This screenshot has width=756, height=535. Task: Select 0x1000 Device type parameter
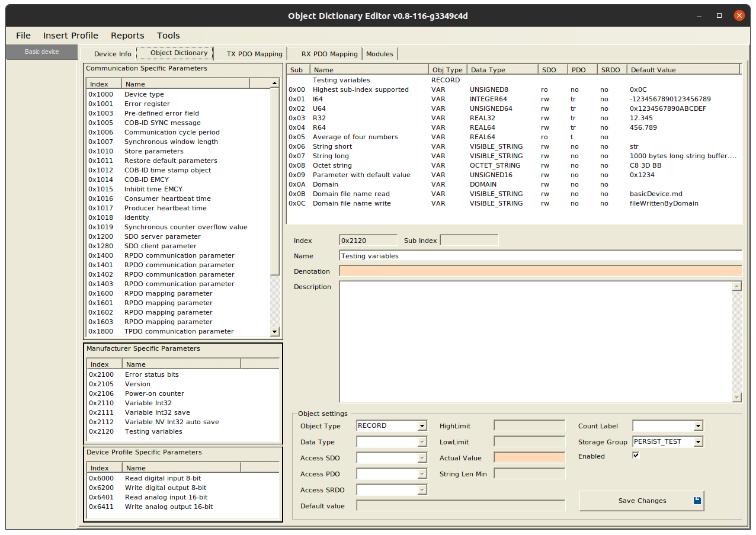pyautogui.click(x=144, y=94)
